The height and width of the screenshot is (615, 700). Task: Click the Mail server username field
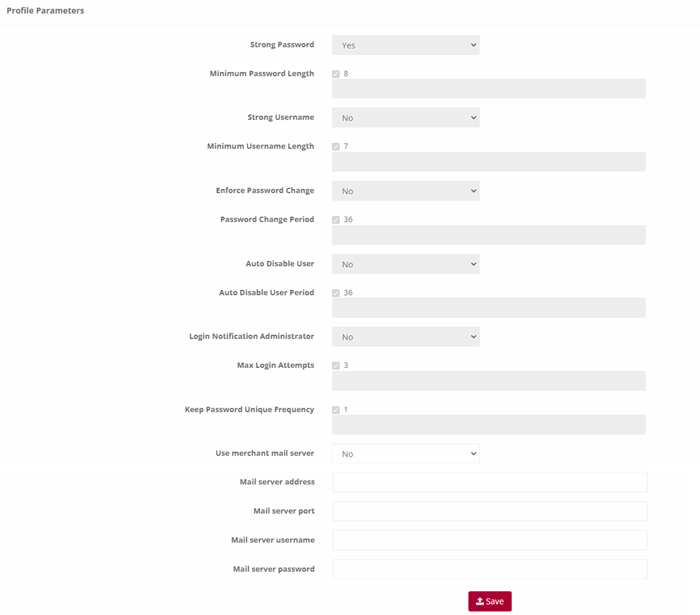click(490, 540)
